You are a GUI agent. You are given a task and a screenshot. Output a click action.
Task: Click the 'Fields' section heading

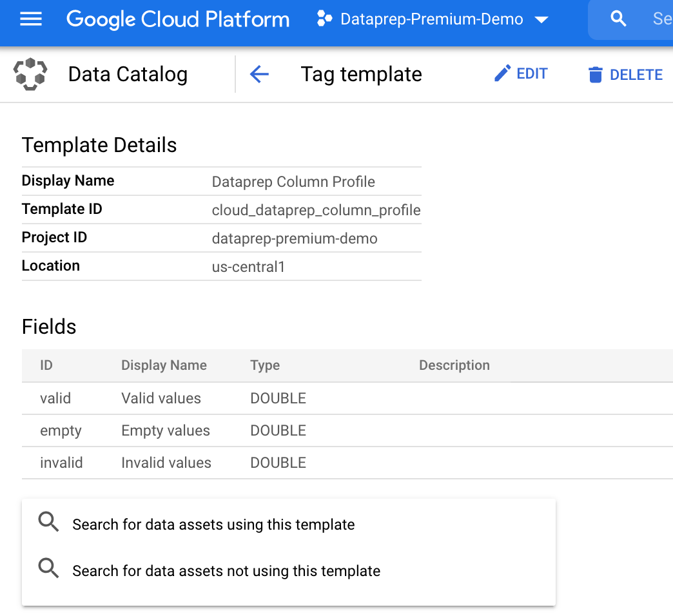[49, 327]
